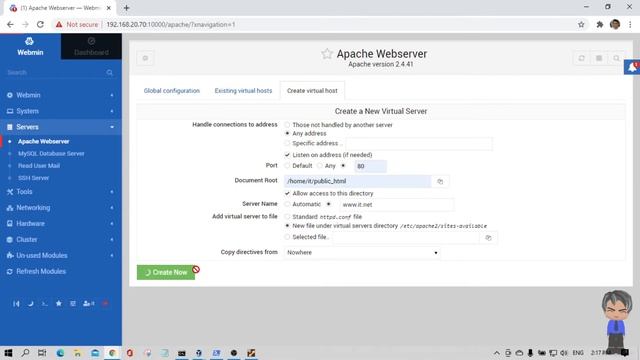The height and width of the screenshot is (360, 640).
Task: Open the module config gear button
Action: (145, 58)
